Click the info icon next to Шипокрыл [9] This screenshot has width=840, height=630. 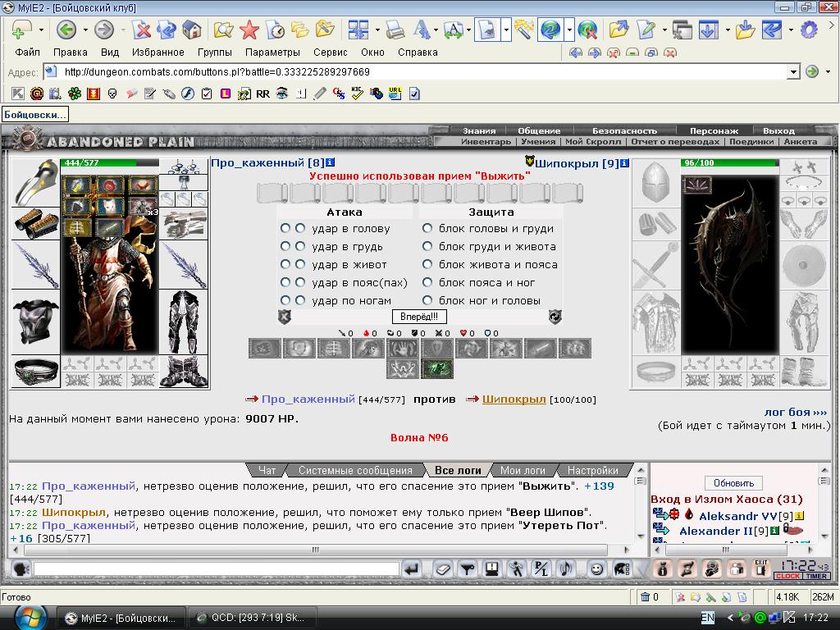tap(624, 163)
